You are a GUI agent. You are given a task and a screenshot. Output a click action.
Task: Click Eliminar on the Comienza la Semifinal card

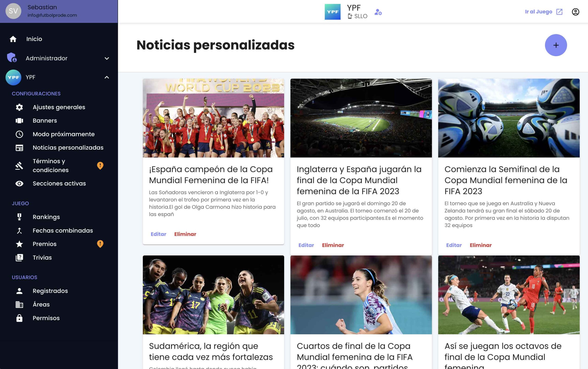click(481, 245)
